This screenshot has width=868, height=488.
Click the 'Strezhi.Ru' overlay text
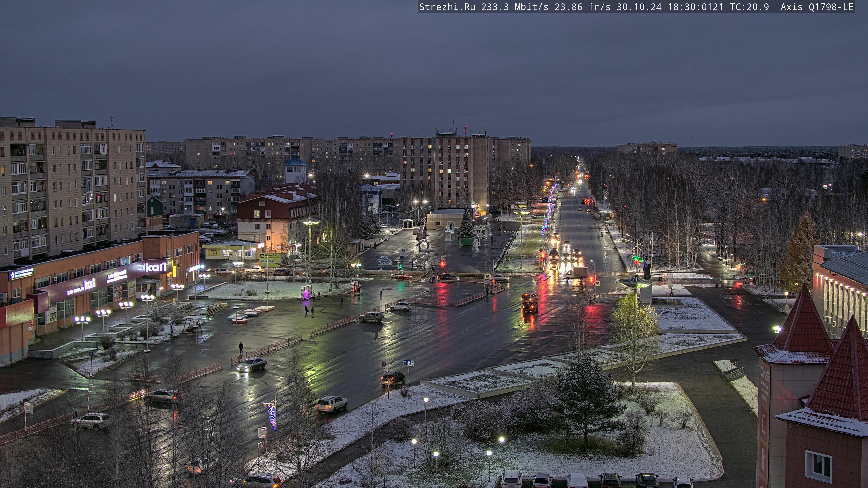(447, 7)
